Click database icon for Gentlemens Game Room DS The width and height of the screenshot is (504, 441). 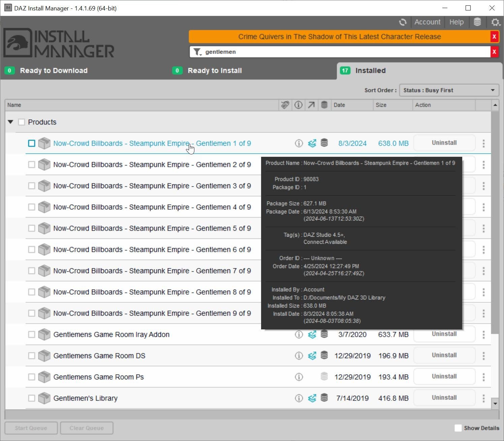324,355
